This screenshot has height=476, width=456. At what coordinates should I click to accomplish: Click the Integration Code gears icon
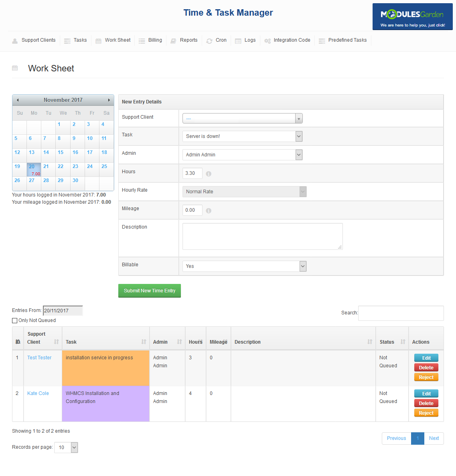coord(267,41)
